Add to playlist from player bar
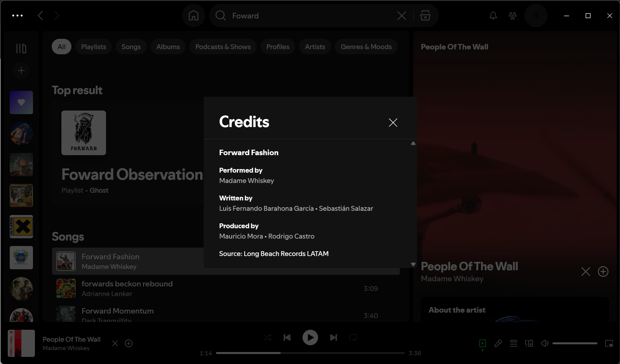The image size is (620, 364). 129,343
